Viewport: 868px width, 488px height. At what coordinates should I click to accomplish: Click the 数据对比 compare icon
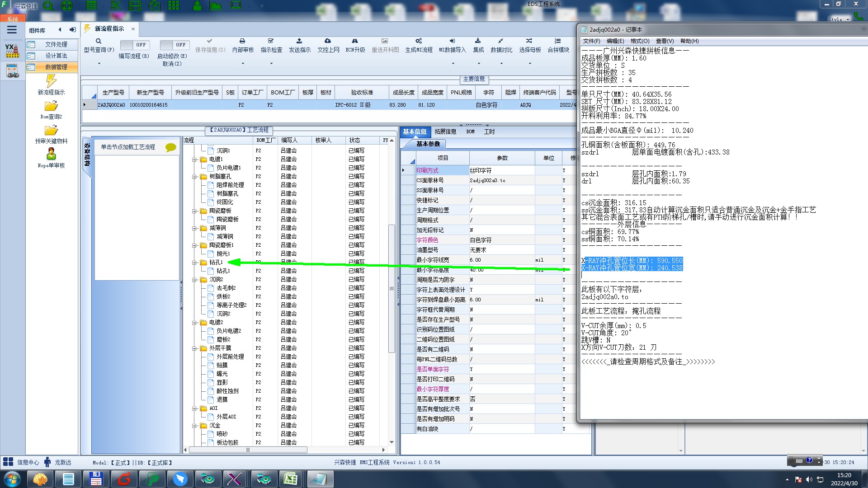pos(501,41)
